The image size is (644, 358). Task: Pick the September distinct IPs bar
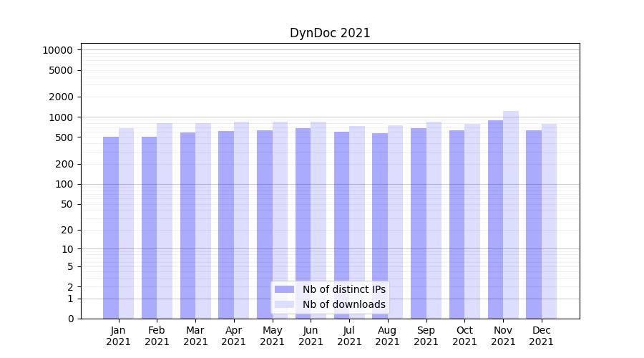point(419,223)
